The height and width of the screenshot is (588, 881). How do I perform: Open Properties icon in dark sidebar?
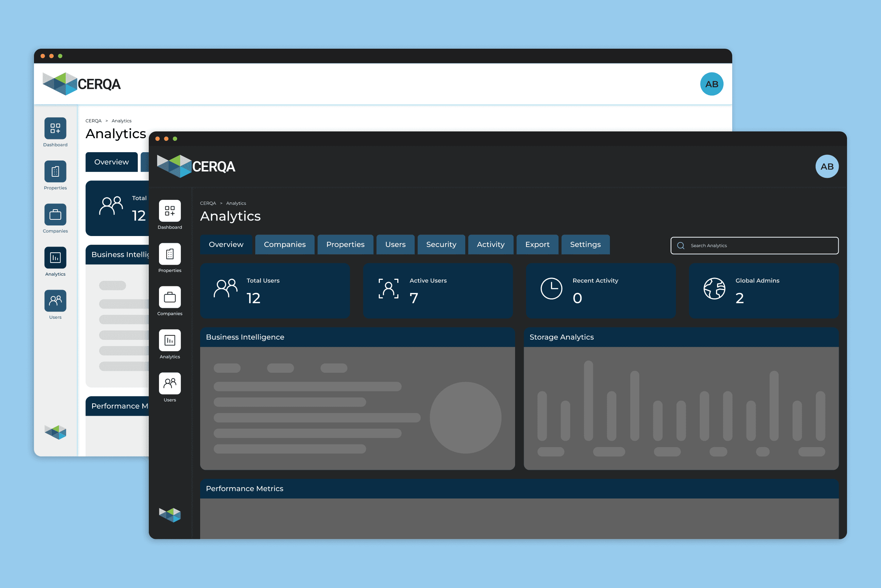tap(170, 254)
